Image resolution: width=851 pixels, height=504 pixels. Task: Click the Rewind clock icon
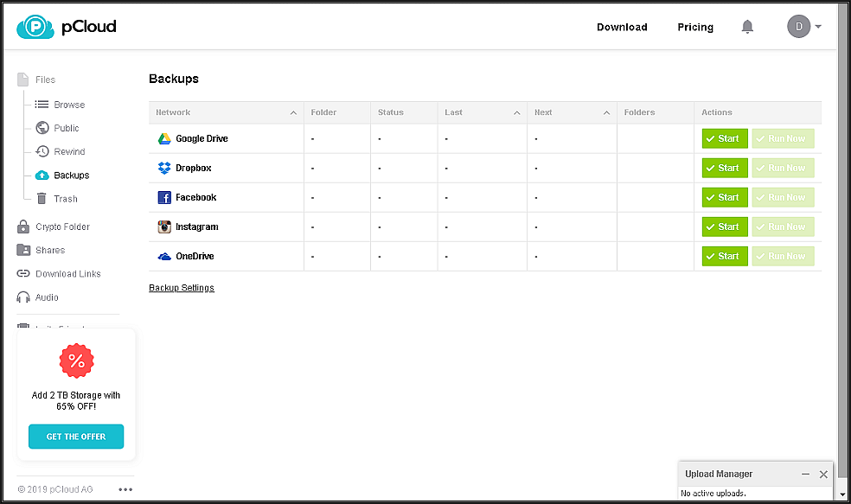pos(42,151)
